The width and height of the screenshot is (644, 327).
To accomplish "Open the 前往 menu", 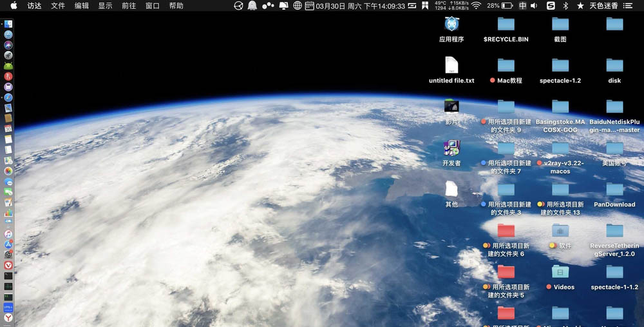I will (x=129, y=6).
